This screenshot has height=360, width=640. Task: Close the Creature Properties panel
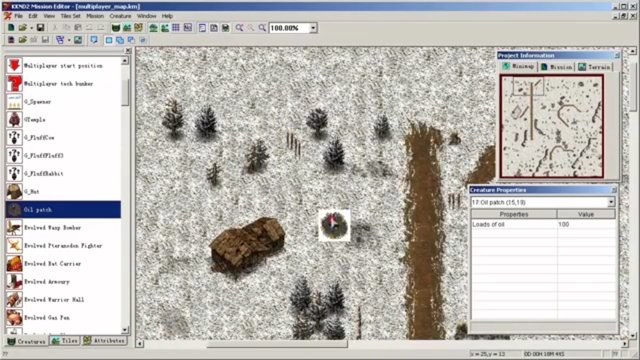point(613,190)
